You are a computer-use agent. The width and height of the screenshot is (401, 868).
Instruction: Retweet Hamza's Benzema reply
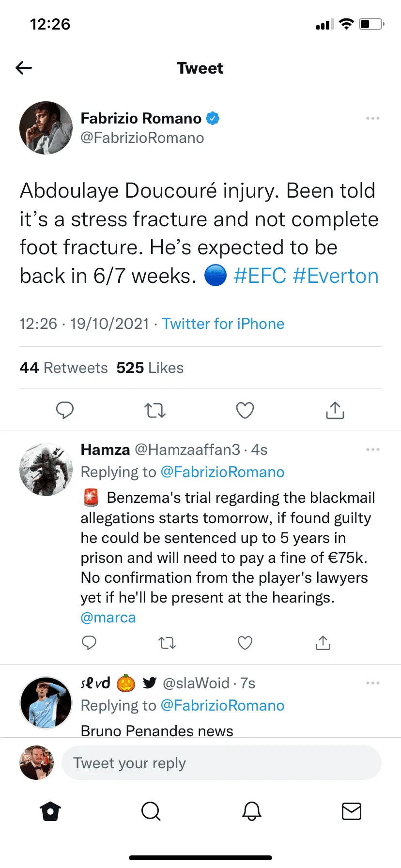tap(167, 643)
